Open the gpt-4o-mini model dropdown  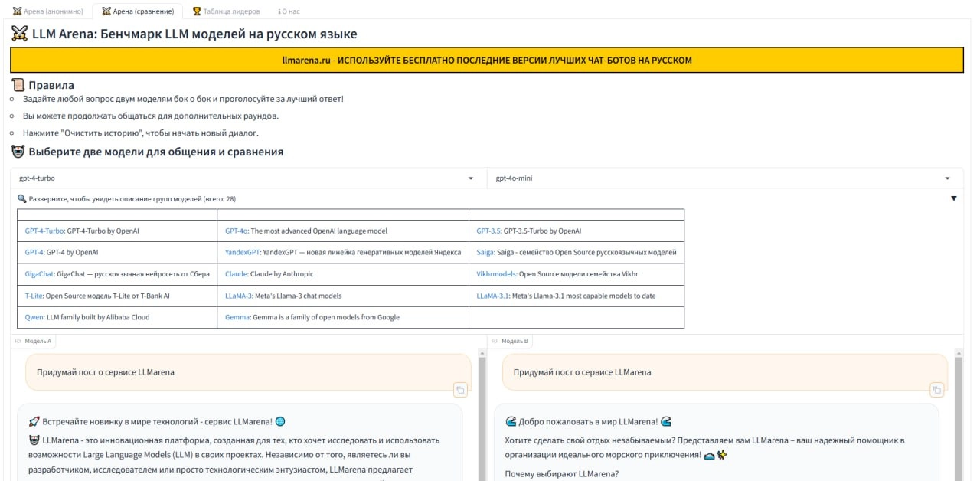[x=725, y=178]
